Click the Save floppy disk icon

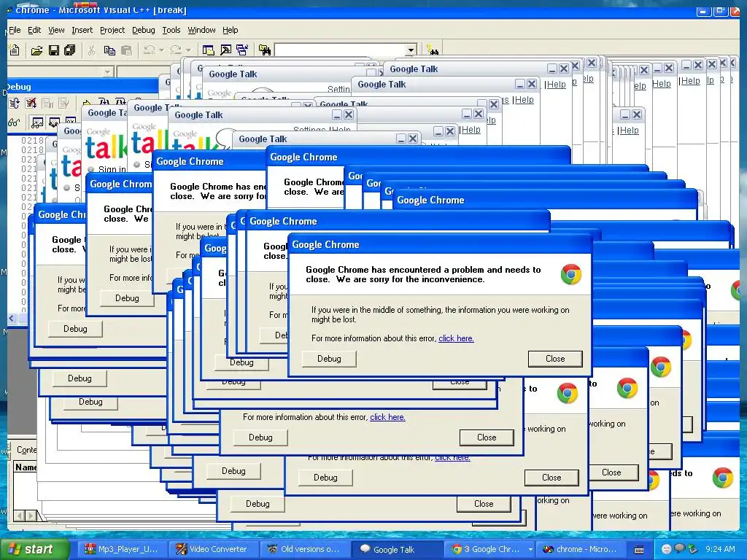click(53, 50)
